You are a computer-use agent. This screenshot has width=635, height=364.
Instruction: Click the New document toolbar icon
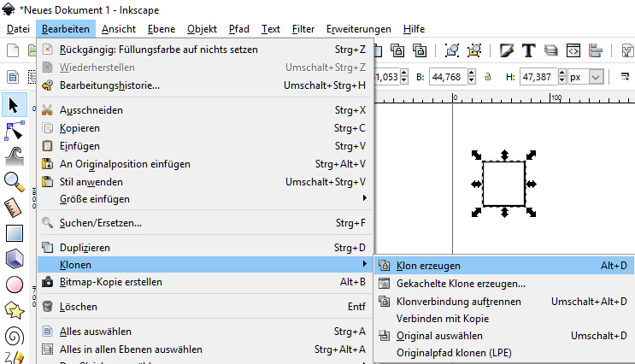pyautogui.click(x=13, y=50)
